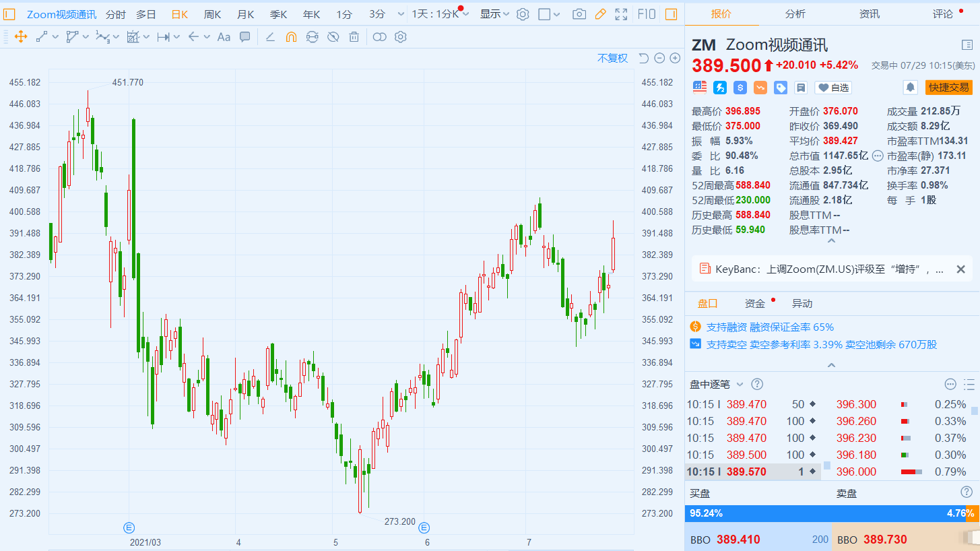The height and width of the screenshot is (551, 980).
Task: Expand the polygon shape tool options arrow
Action: click(86, 37)
